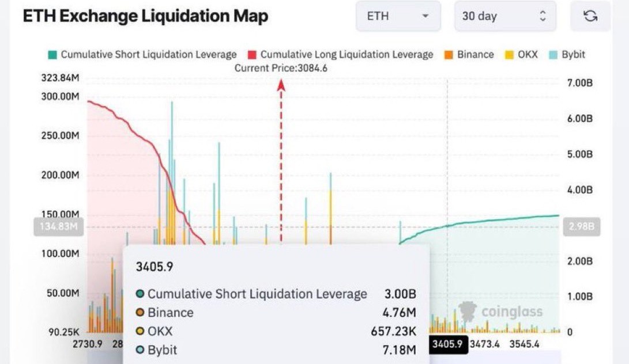Refresh the liquidation map data
The image size is (629, 364).
tap(589, 16)
